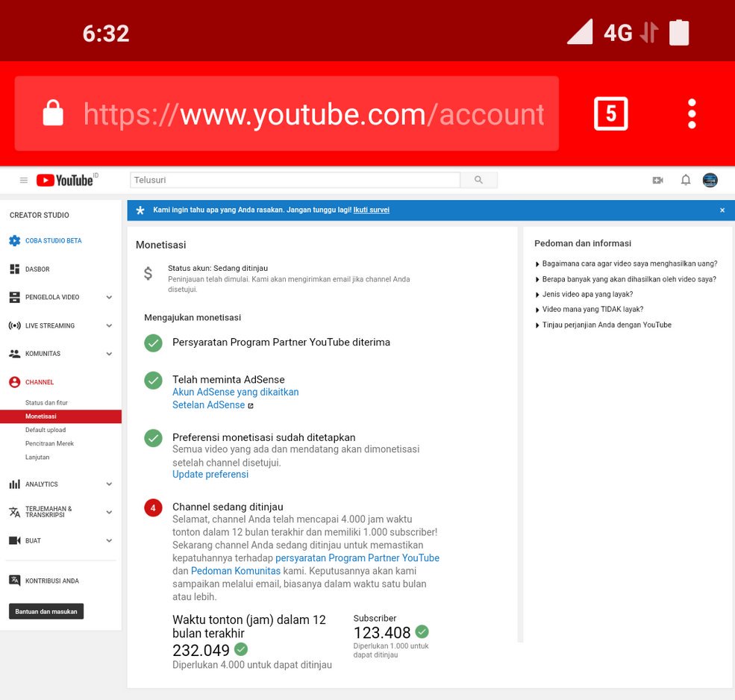Expand the Live Streaming section

109,325
